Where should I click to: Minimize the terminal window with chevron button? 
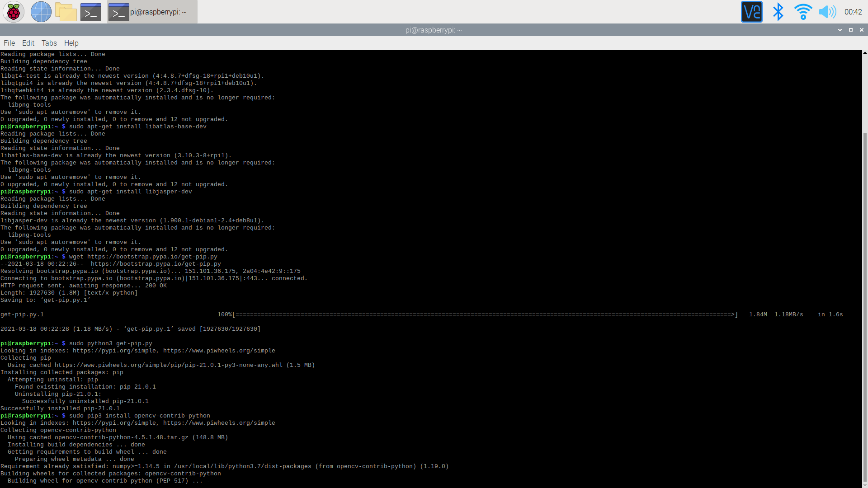840,30
